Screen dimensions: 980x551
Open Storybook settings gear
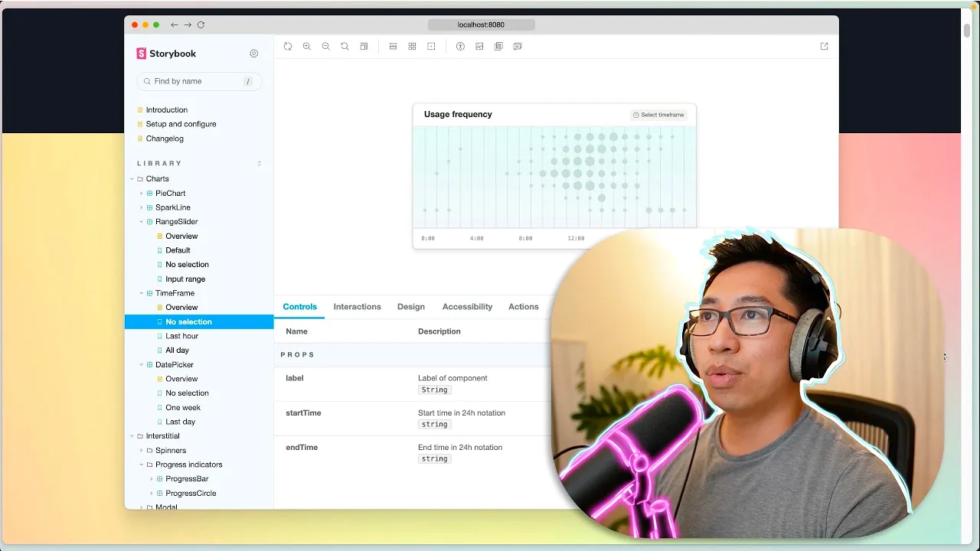pos(254,54)
